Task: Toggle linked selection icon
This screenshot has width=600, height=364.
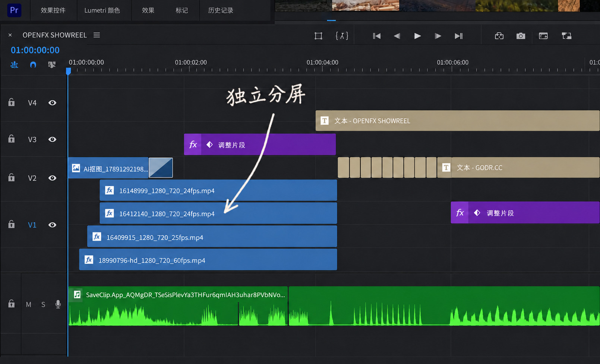Action: tap(52, 65)
